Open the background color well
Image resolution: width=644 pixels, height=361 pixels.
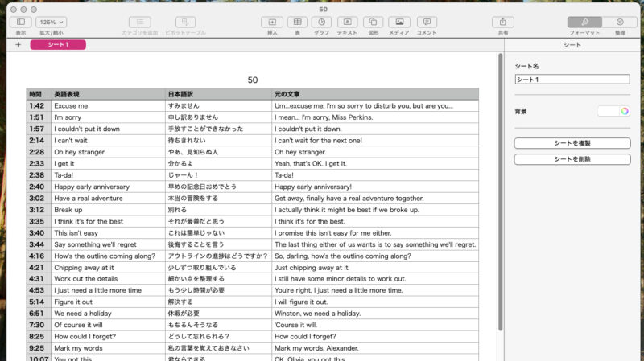coord(609,111)
